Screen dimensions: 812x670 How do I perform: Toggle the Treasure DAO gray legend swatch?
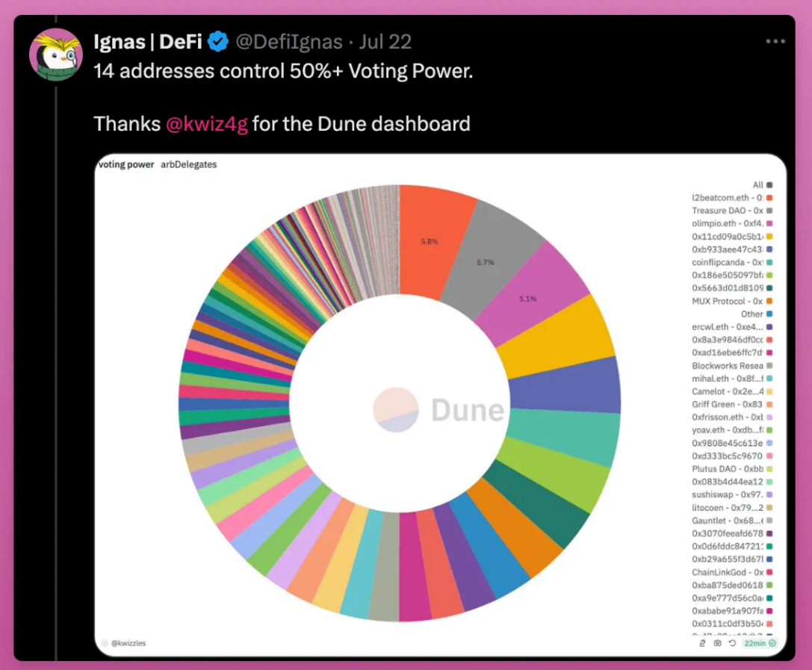point(769,211)
